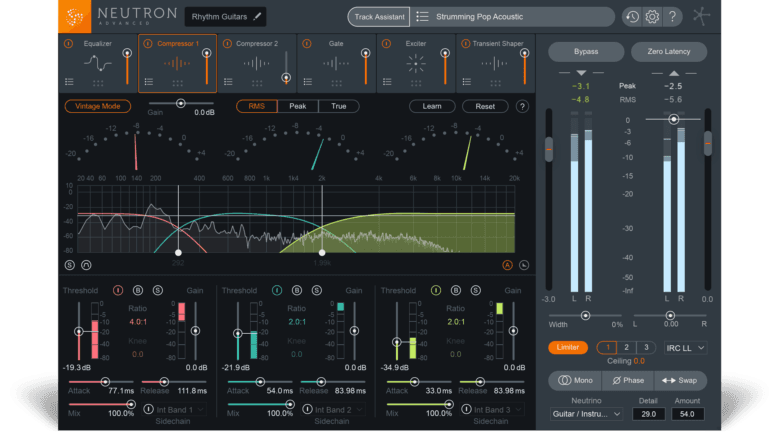Solo band 3 with its S icon
The height and width of the screenshot is (437, 779).
[475, 291]
